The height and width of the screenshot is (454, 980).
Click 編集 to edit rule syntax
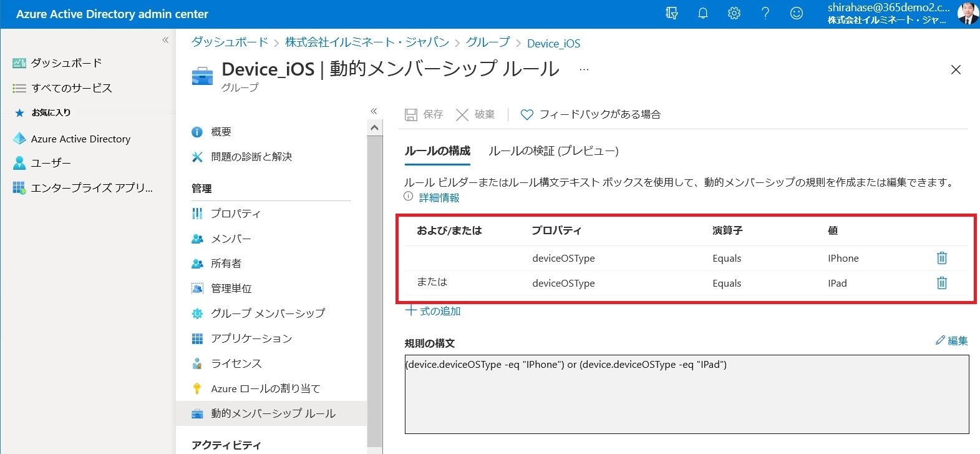click(952, 340)
